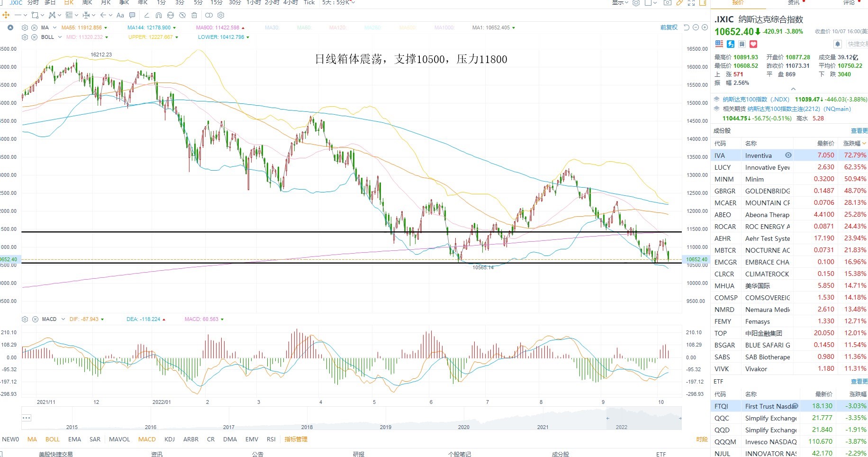This screenshot has width=868, height=457.
Task: Click the US flag market icon
Action: pyautogui.click(x=719, y=44)
